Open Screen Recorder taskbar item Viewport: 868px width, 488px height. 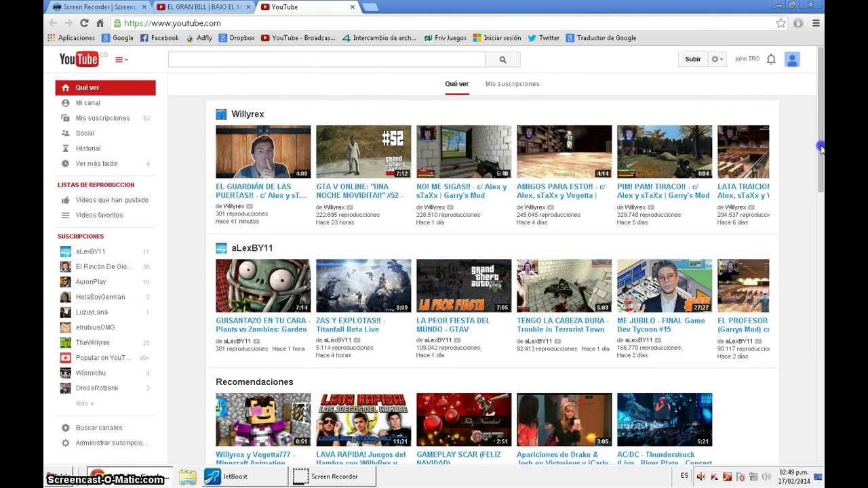click(332, 476)
